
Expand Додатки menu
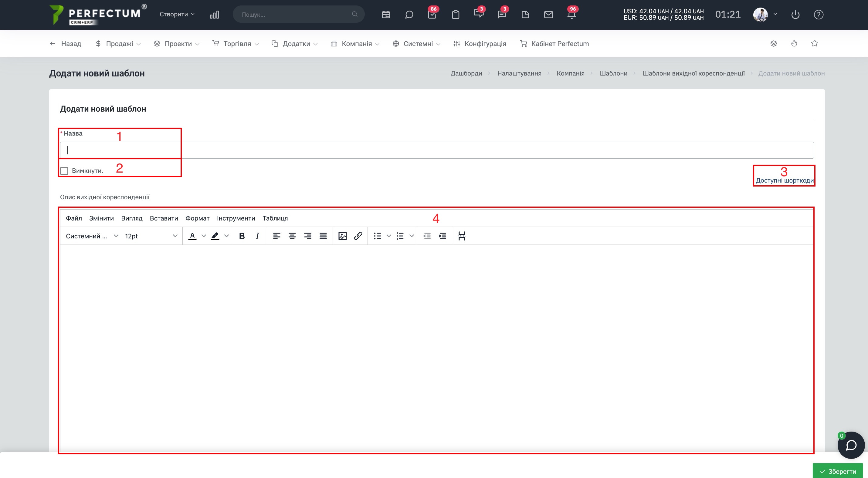tap(294, 43)
